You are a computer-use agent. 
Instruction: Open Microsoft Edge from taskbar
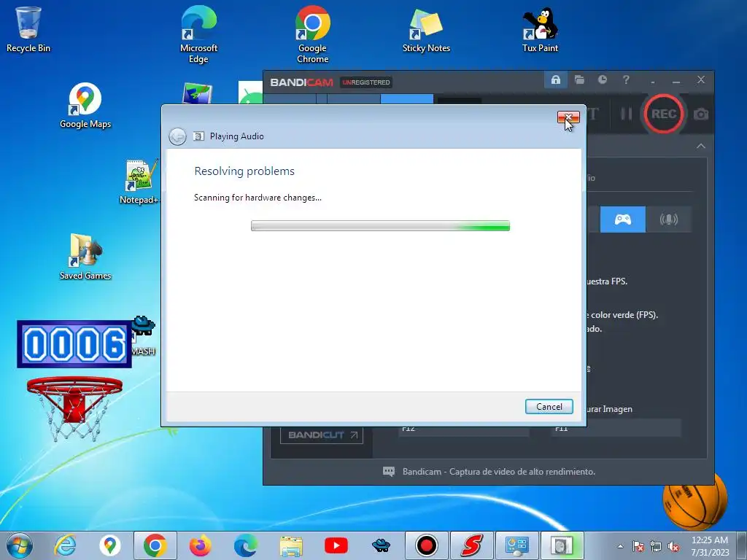[x=245, y=545]
